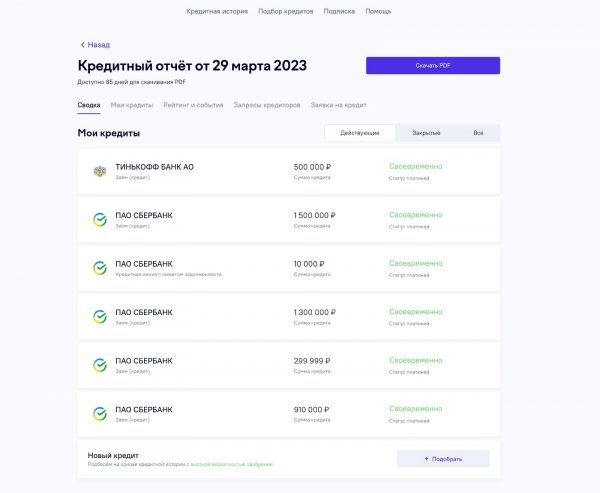600x493 pixels.
Task: Click the Подобрать button for a new credit
Action: [443, 459]
